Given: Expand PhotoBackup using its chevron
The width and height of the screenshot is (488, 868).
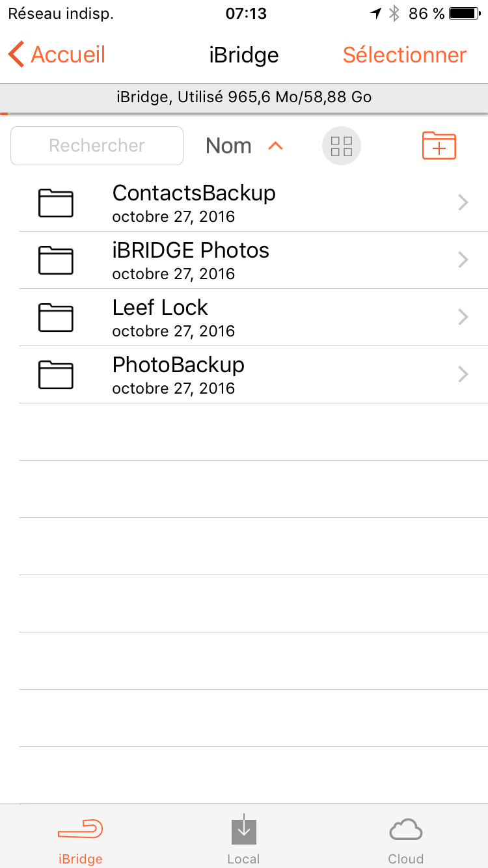Looking at the screenshot, I should (463, 375).
